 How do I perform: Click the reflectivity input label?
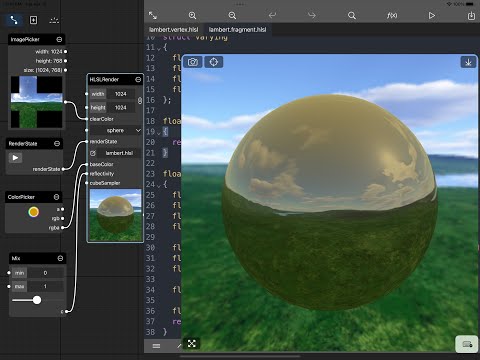tap(102, 174)
